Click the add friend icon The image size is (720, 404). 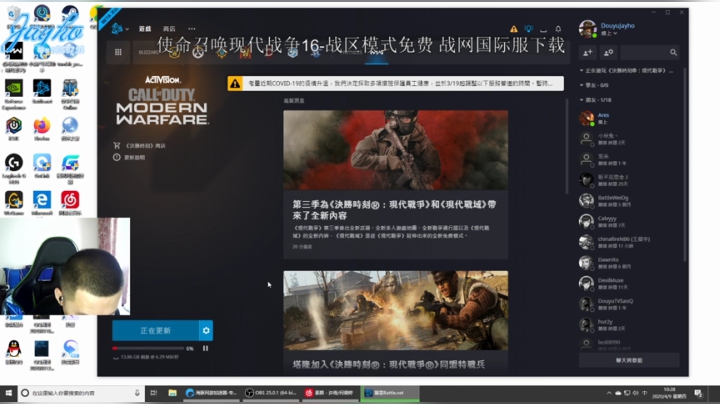[588, 53]
